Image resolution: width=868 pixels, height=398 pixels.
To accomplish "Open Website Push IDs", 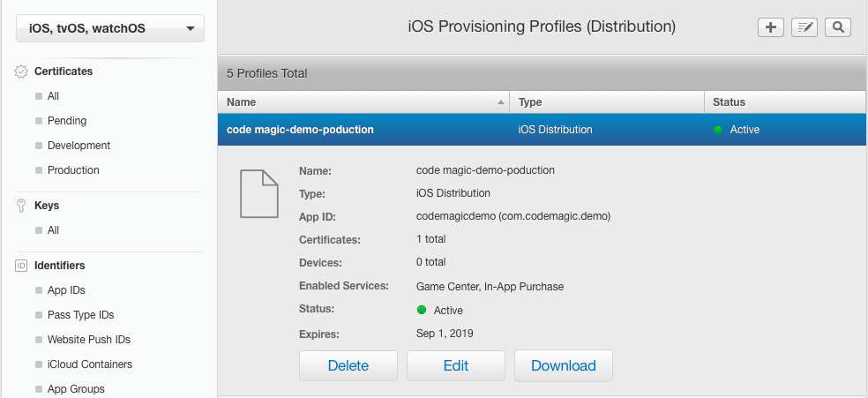I will (88, 340).
